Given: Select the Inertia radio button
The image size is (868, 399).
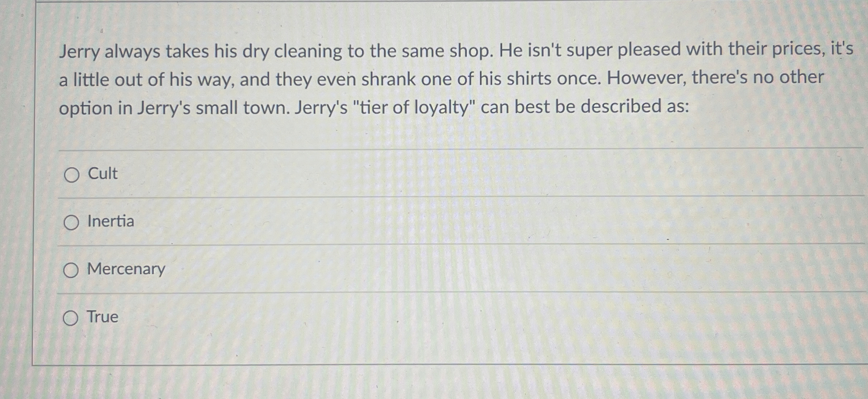Looking at the screenshot, I should [x=71, y=222].
